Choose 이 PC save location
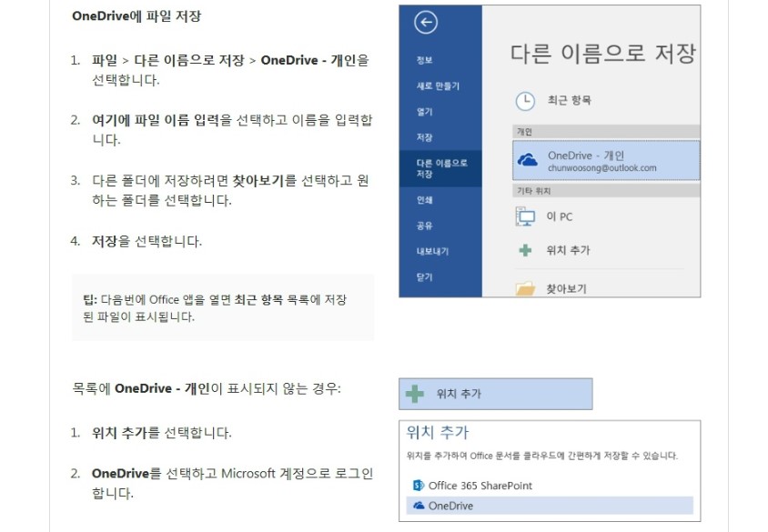 point(560,216)
